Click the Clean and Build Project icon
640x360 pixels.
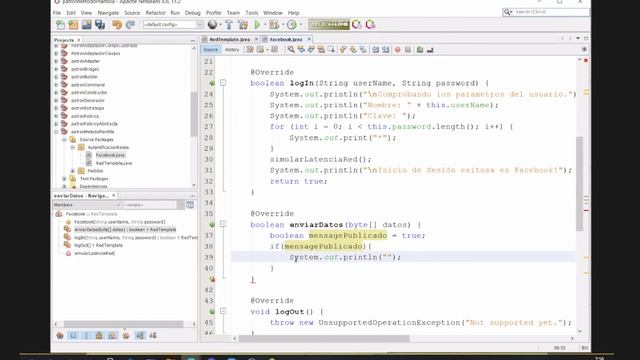click(x=243, y=24)
